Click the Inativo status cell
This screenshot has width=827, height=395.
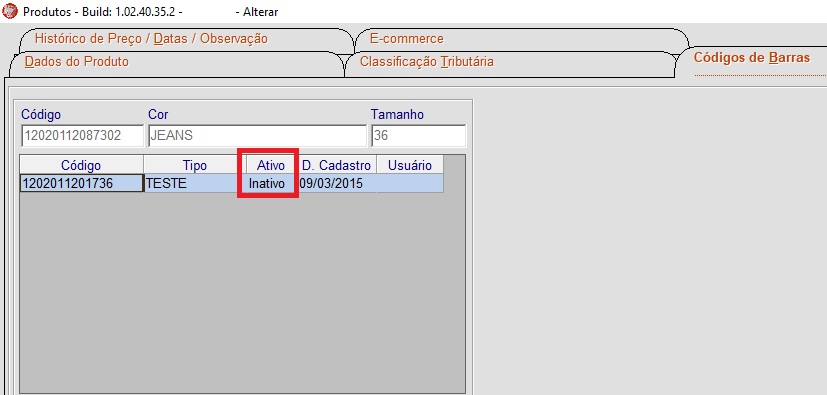pyautogui.click(x=271, y=184)
